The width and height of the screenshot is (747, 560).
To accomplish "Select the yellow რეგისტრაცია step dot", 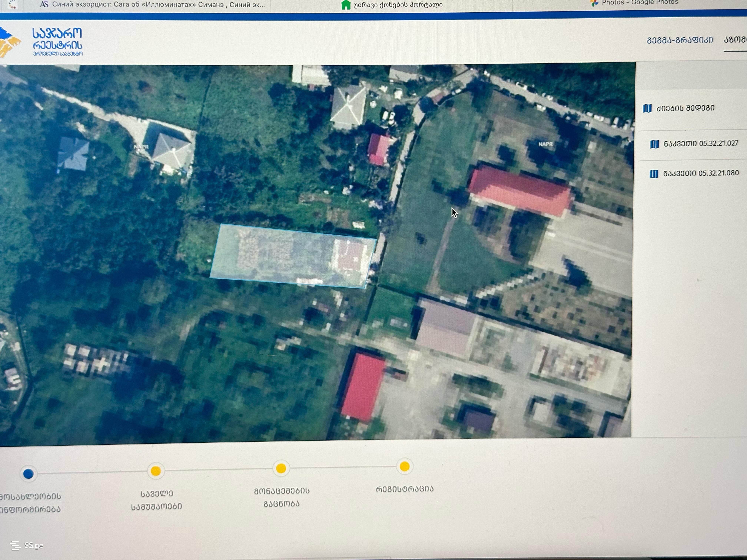I will click(405, 466).
